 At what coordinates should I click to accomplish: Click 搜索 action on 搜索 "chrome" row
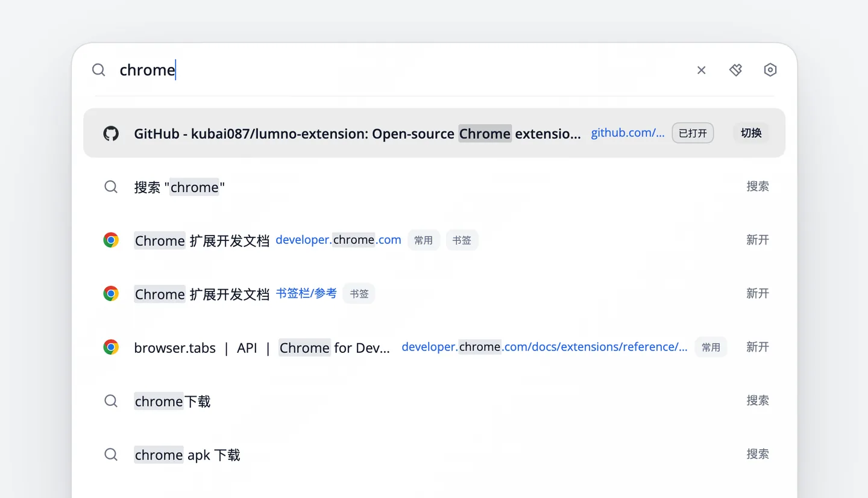point(758,187)
